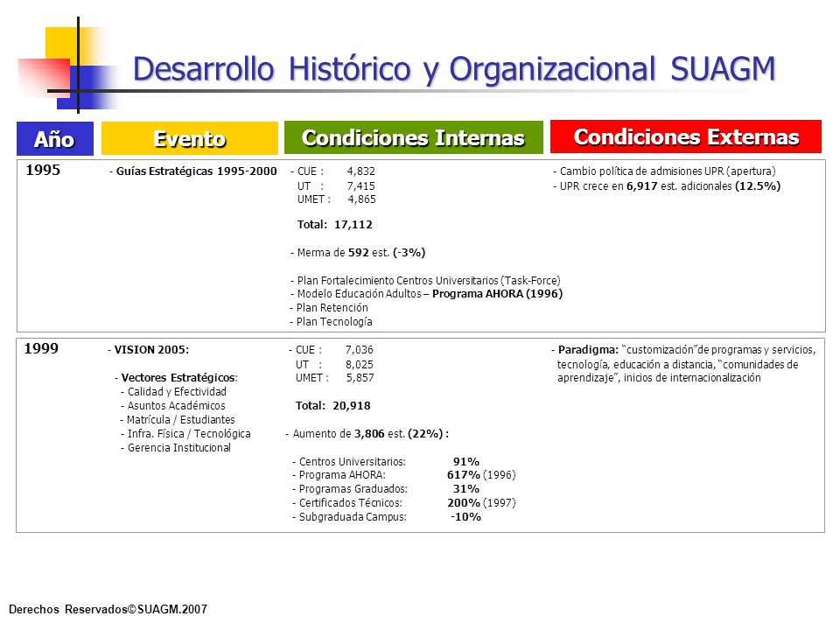
Task: Click the slide title 'Desarrollo Histórico y Organizacional SUAGM'
Action: coord(454,70)
